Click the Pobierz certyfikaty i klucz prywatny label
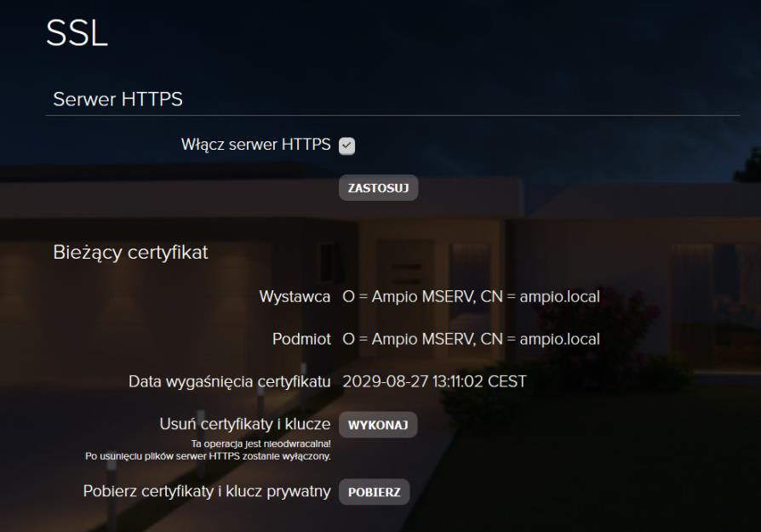This screenshot has width=761, height=532. pos(207,491)
